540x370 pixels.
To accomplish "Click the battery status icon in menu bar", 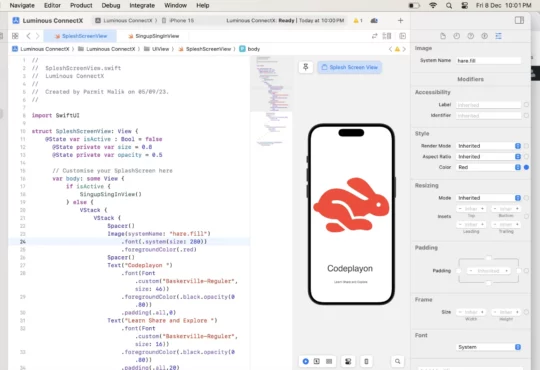I will [414, 6].
